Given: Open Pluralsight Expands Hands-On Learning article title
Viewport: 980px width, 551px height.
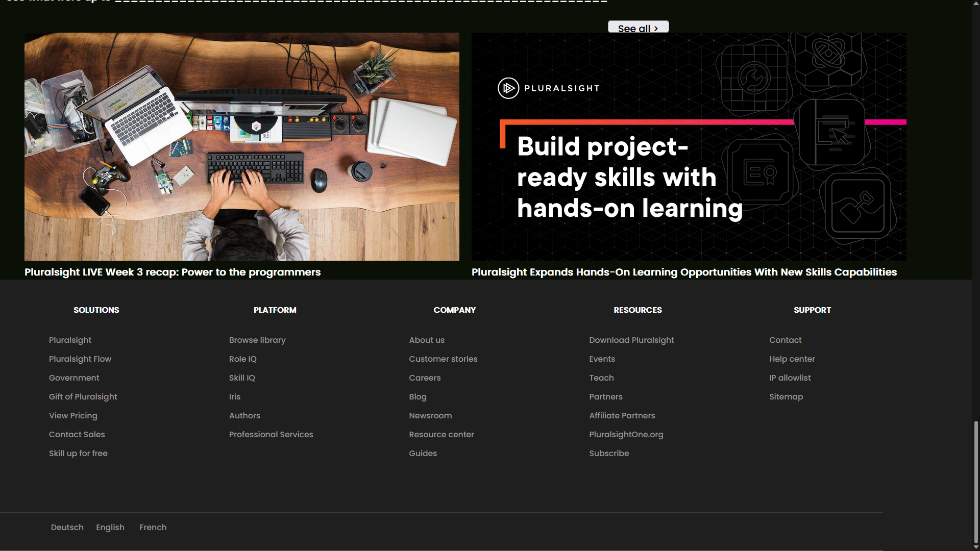Looking at the screenshot, I should pos(684,272).
